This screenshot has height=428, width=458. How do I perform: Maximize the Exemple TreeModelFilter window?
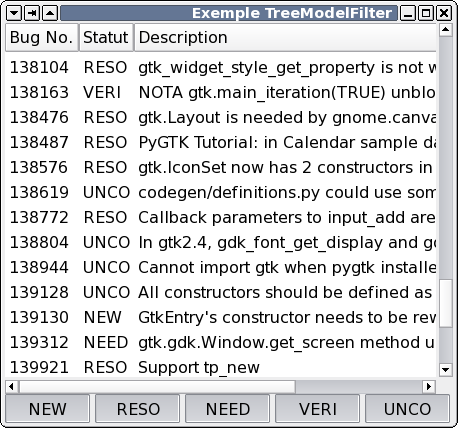pos(426,13)
